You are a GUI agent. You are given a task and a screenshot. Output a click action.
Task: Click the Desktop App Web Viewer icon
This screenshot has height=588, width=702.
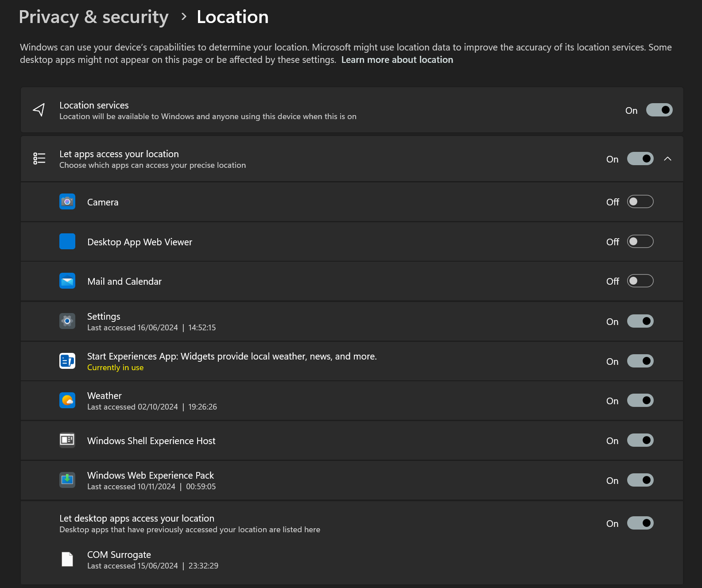coord(67,242)
